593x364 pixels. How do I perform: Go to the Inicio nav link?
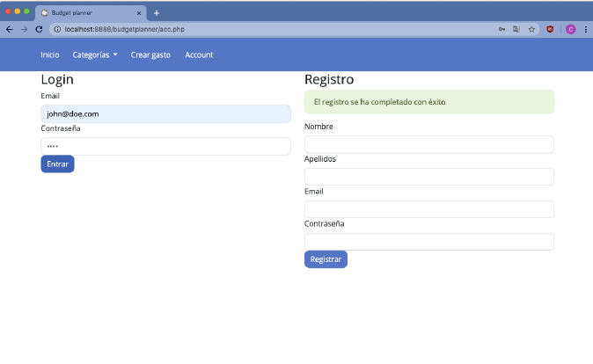click(50, 55)
